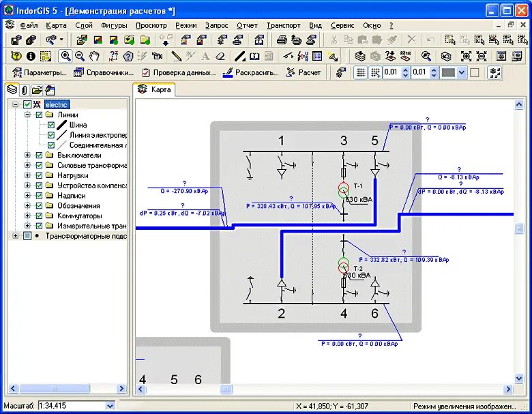
Task: Click the Раскрасить... button
Action: [x=250, y=72]
